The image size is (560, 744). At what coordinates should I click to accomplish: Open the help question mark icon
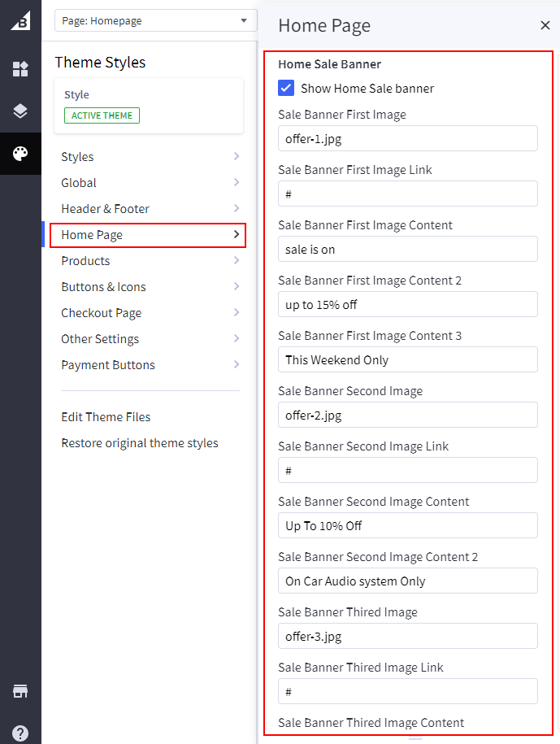click(x=20, y=732)
